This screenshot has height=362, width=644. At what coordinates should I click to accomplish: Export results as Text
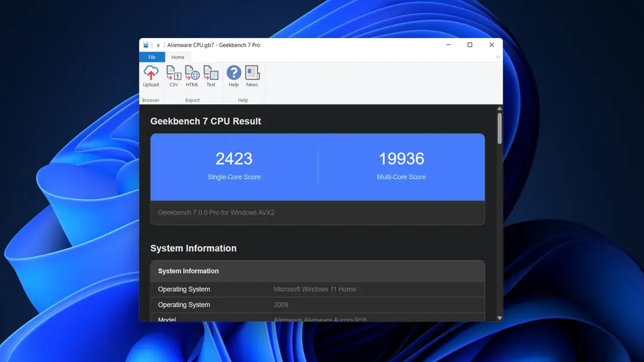click(210, 76)
